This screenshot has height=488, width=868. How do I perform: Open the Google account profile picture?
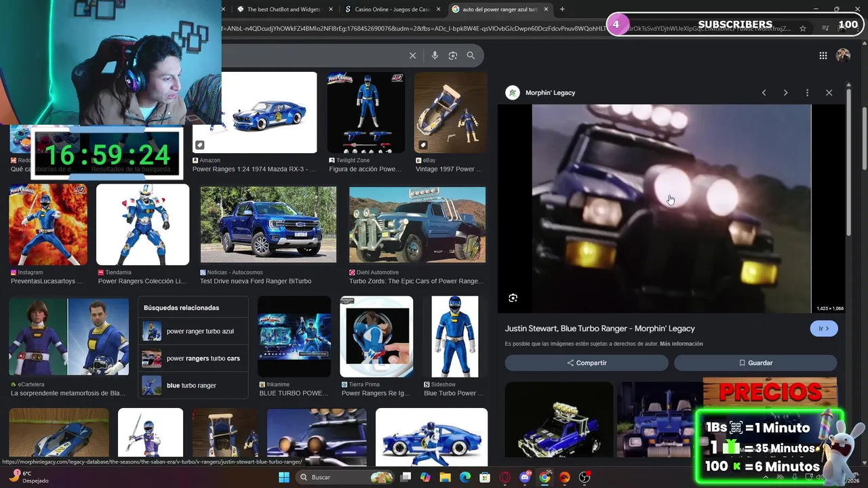[x=843, y=56]
